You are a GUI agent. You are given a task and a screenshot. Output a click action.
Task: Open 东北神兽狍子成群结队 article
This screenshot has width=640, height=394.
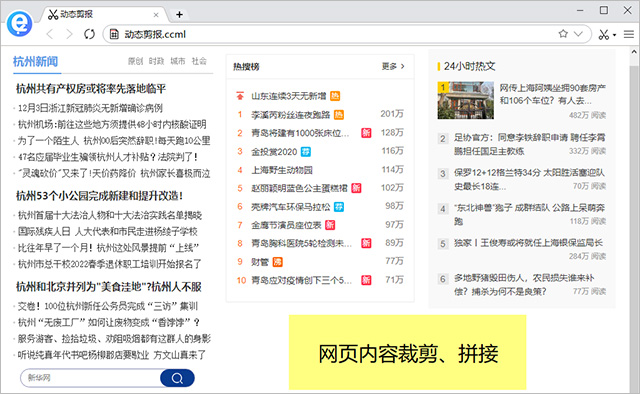click(529, 214)
